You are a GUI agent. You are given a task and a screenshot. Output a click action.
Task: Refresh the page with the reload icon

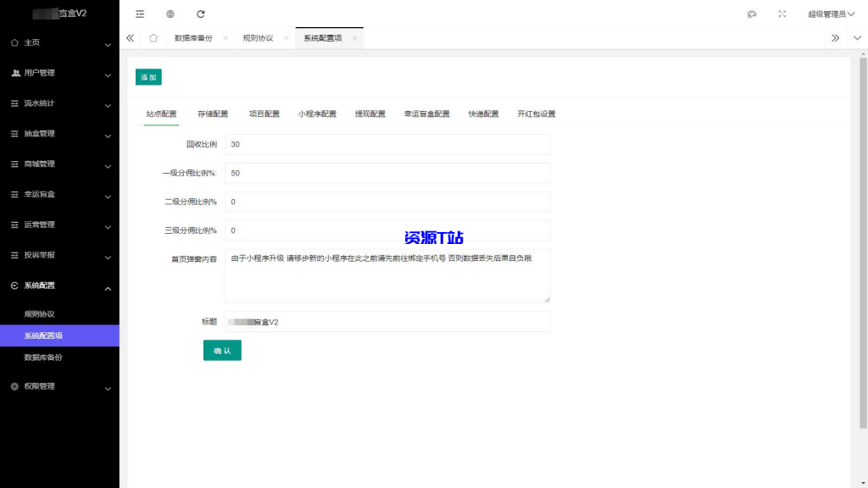200,14
